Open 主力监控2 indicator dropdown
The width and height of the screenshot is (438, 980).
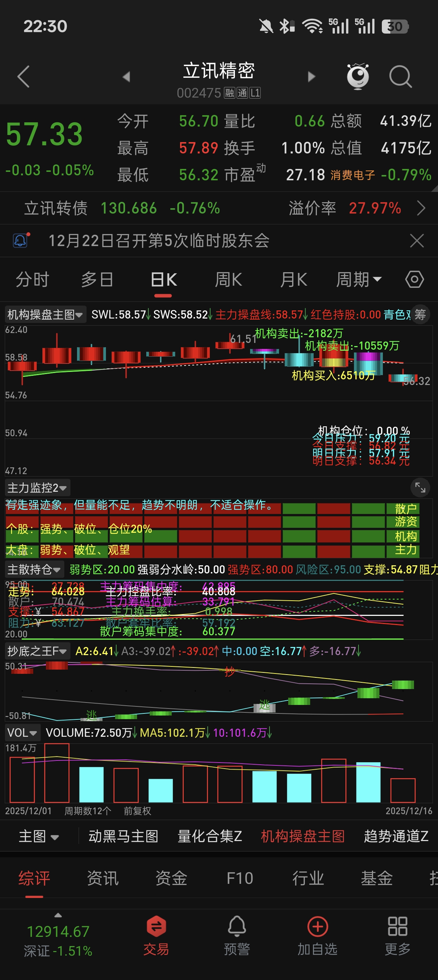(37, 488)
